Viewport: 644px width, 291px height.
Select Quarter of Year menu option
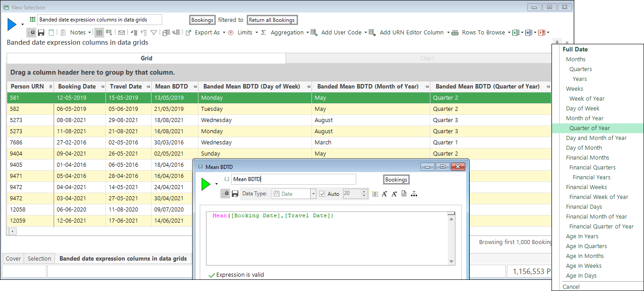[x=598, y=128]
